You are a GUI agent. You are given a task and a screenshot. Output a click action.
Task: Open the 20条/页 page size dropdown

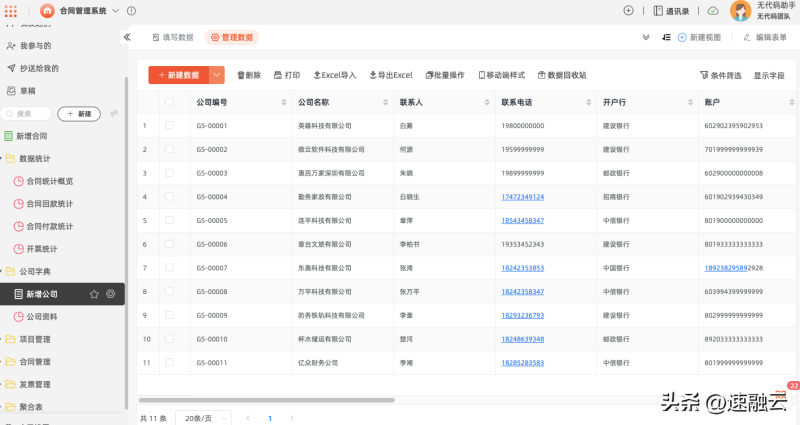(204, 418)
